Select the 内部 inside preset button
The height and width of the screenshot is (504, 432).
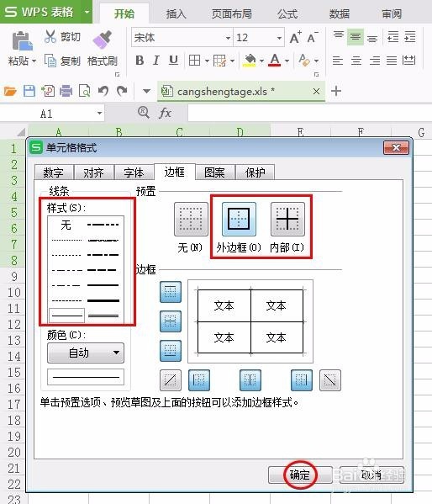click(x=287, y=219)
